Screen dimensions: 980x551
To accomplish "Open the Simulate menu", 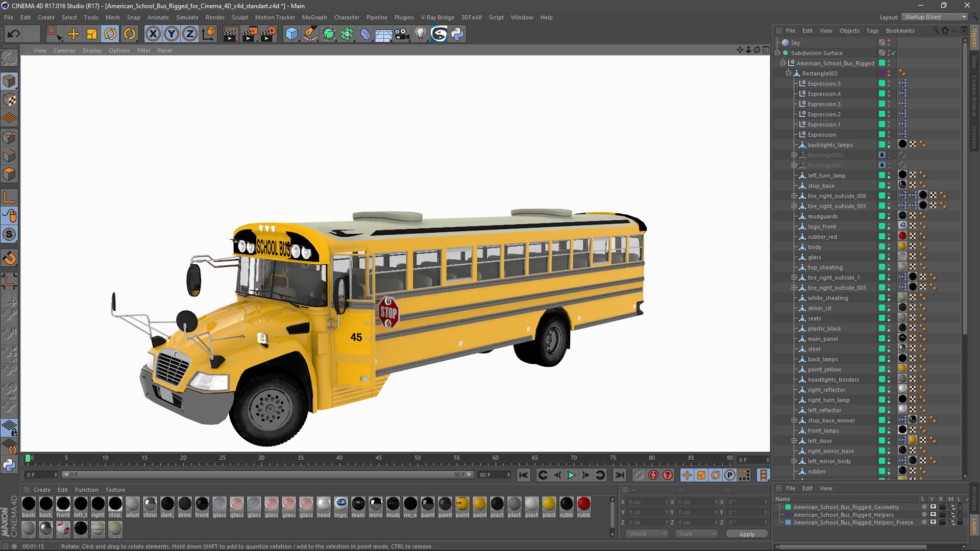I will (187, 17).
